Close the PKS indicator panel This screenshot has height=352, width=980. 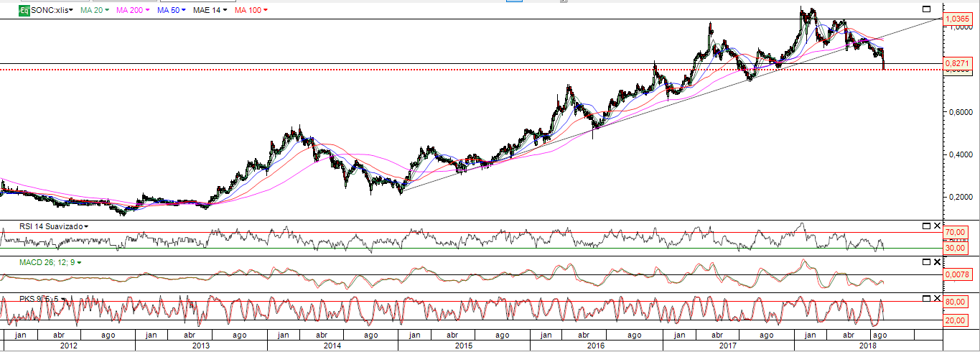click(x=935, y=297)
